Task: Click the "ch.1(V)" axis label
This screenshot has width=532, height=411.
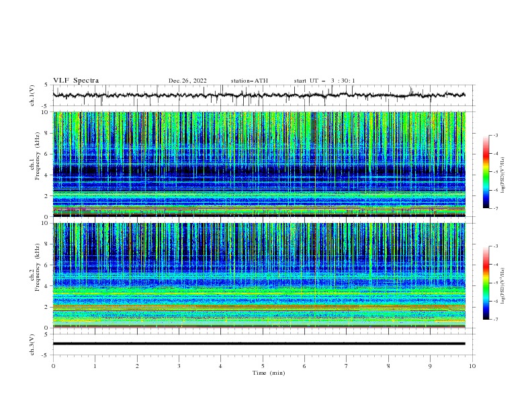Action: coord(32,95)
